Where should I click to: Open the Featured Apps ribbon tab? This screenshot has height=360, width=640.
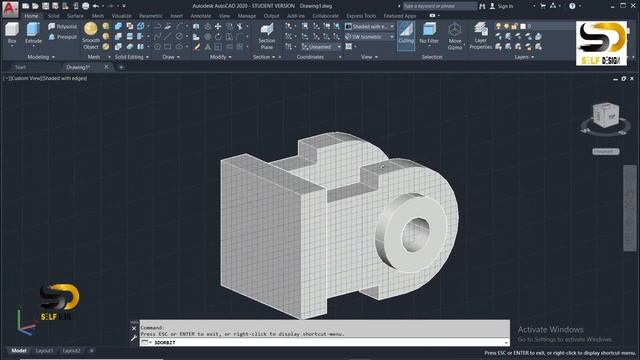click(400, 16)
